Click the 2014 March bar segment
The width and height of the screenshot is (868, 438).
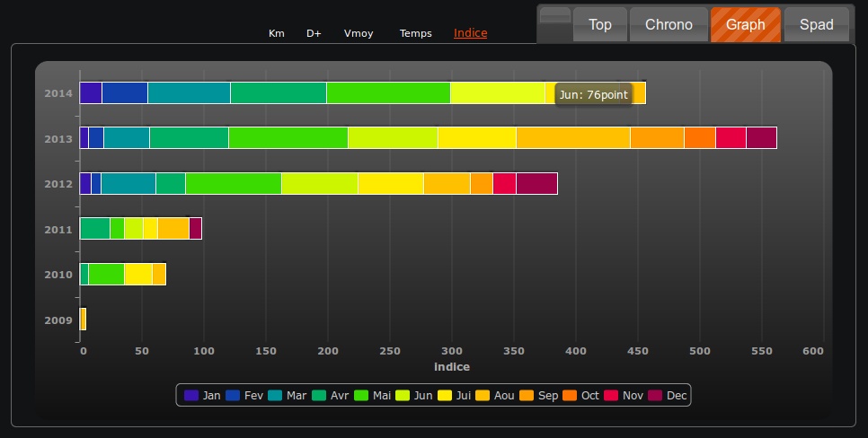[x=189, y=93]
